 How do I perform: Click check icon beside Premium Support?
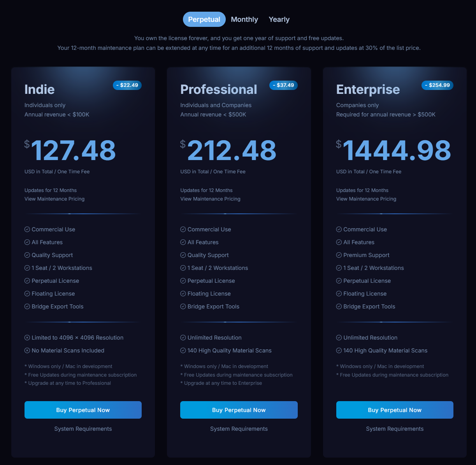(339, 255)
